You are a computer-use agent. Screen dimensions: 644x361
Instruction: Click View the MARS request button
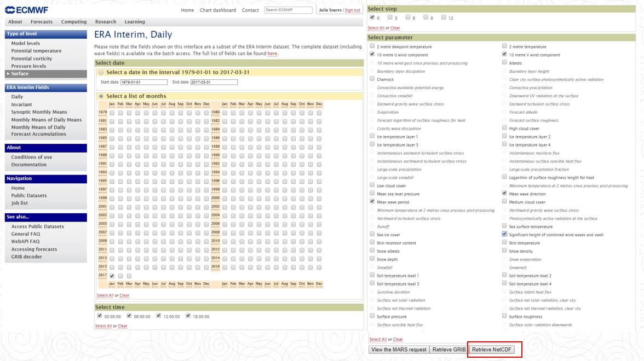click(x=399, y=350)
